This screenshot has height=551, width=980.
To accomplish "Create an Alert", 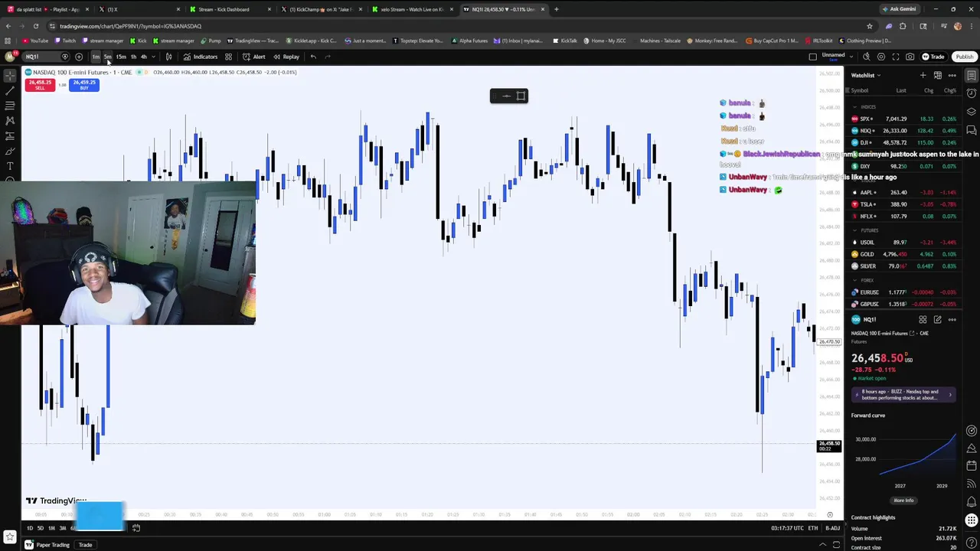I will (254, 57).
